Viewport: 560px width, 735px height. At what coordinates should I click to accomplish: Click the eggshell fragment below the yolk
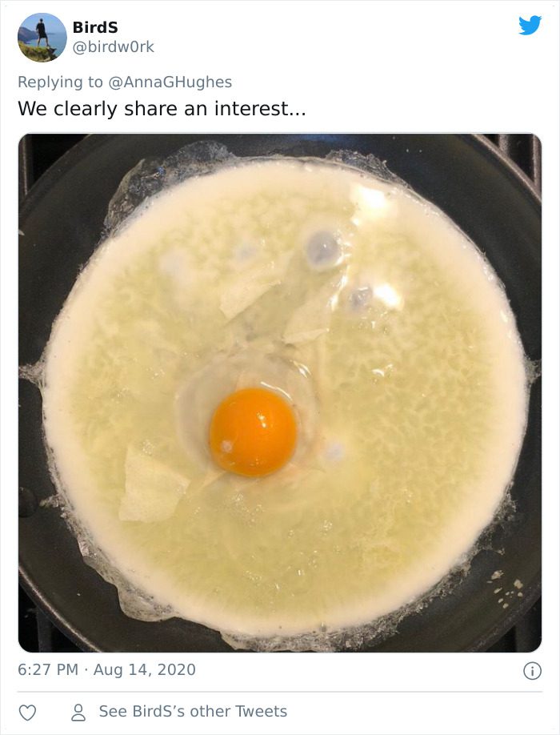point(152,486)
